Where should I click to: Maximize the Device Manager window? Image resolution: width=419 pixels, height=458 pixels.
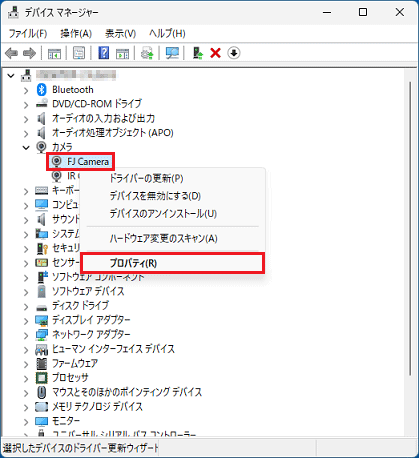click(x=363, y=12)
